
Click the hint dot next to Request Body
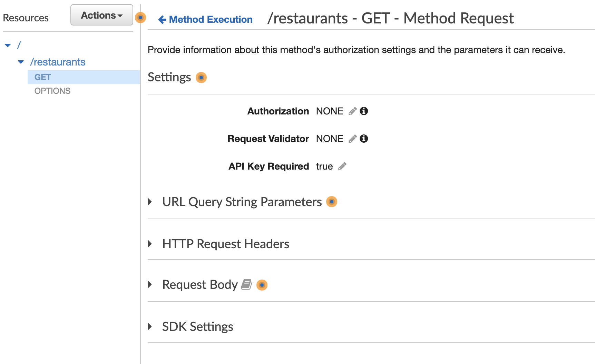tap(262, 285)
